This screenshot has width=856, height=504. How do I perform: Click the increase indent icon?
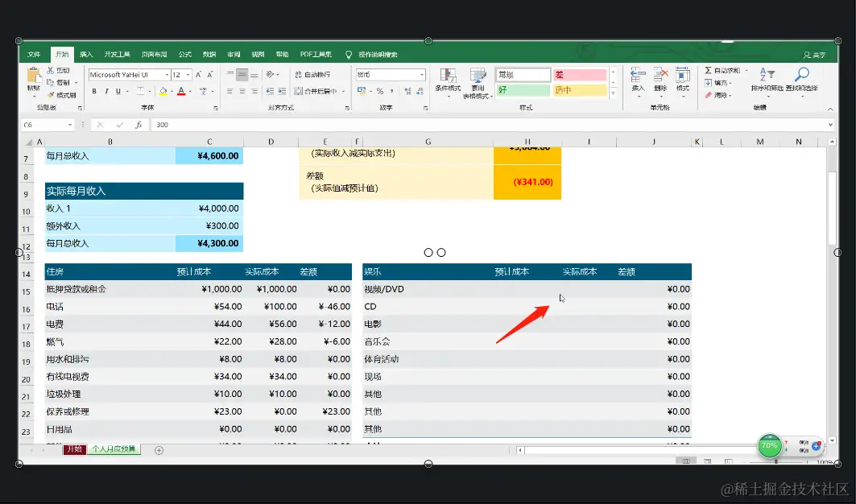point(282,91)
